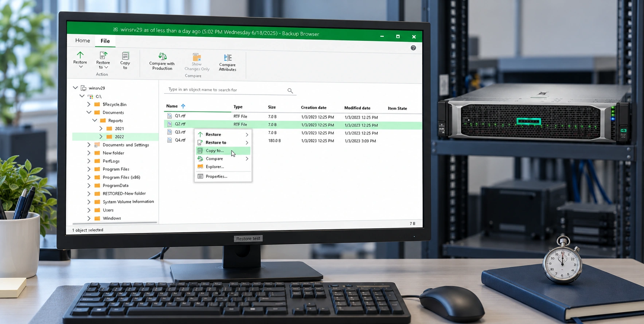Expand the $Recycle.Bin folder node
This screenshot has height=324, width=644.
[89, 104]
